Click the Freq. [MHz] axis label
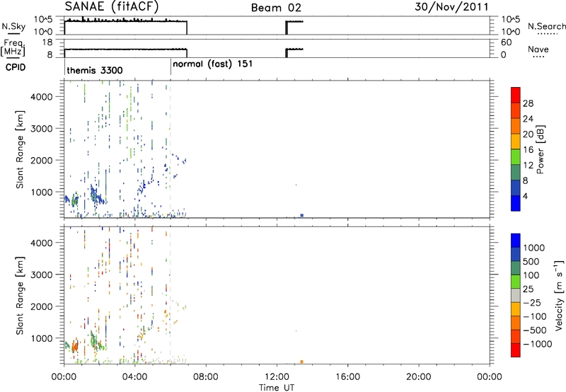566x392 pixels. (13, 47)
